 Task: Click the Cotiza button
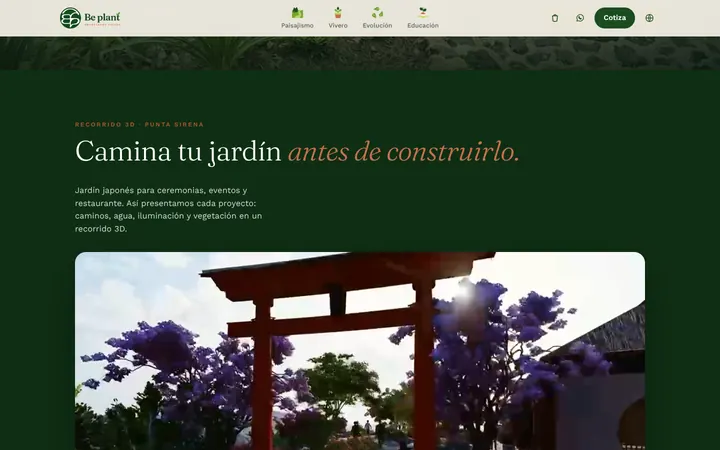(x=614, y=18)
